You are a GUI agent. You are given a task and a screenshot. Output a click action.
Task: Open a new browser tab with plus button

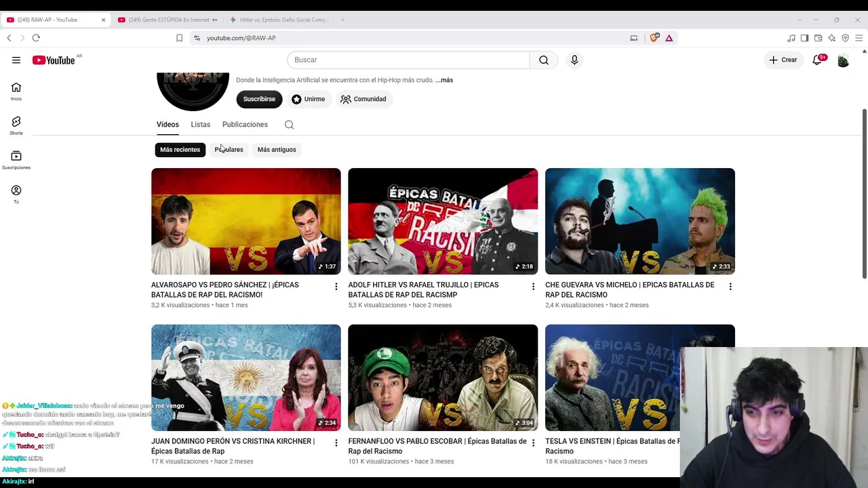pos(342,20)
